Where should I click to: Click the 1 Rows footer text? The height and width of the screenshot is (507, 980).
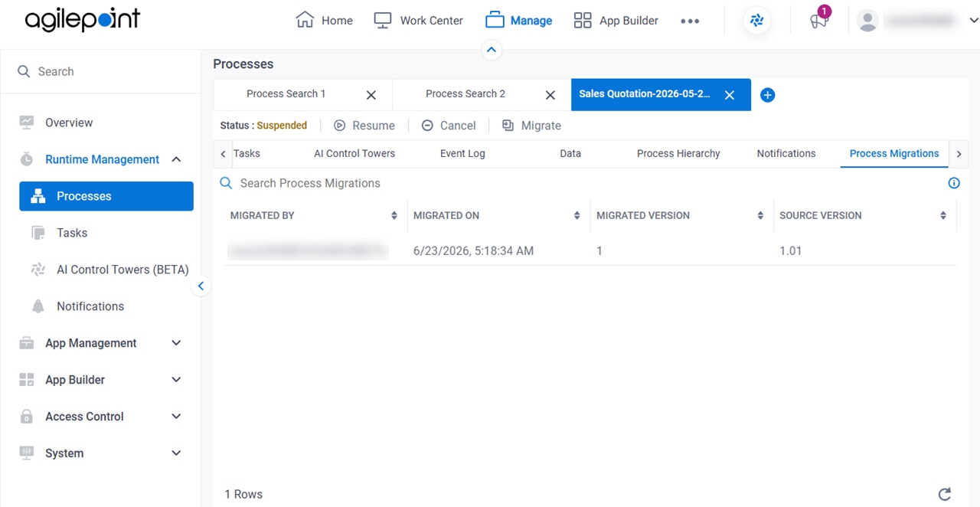pos(243,495)
